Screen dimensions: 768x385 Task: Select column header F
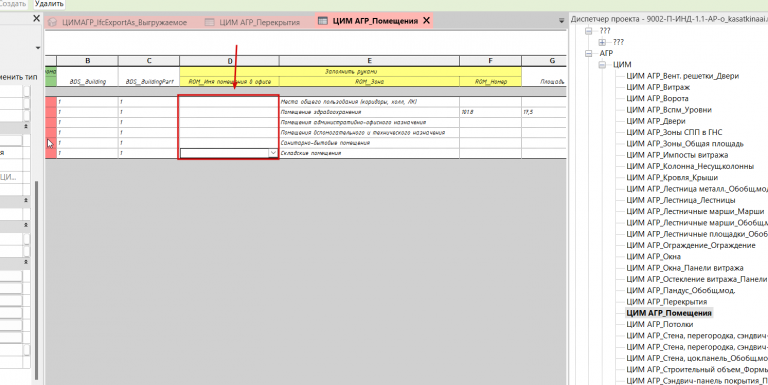pyautogui.click(x=490, y=61)
